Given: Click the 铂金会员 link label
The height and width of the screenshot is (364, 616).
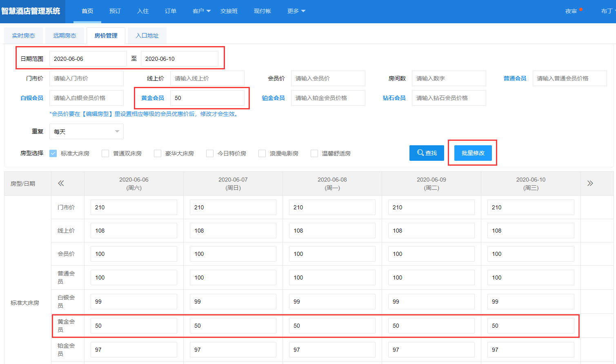Looking at the screenshot, I should (274, 98).
